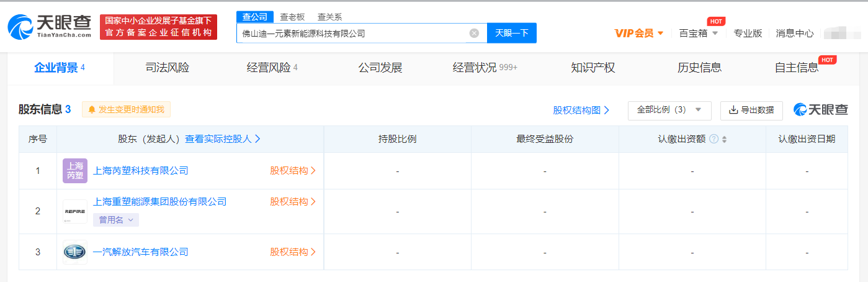This screenshot has height=282, width=868.
Task: Select the 查老板 search tab
Action: 292,17
